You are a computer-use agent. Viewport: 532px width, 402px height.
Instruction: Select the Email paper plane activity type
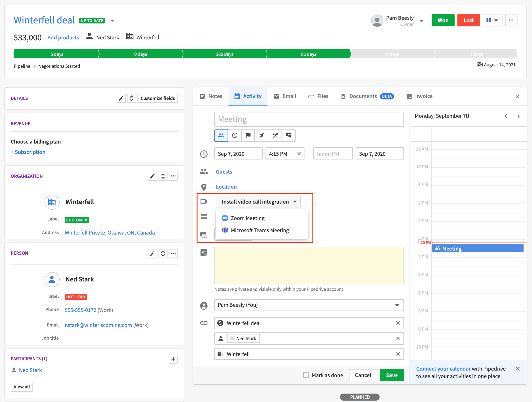[x=261, y=135]
